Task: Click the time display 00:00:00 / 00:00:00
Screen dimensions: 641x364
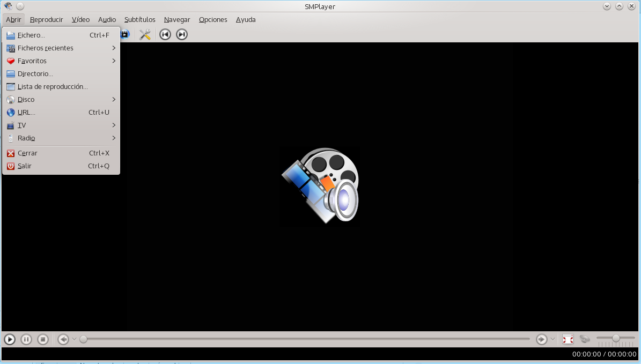Action: pyautogui.click(x=604, y=354)
